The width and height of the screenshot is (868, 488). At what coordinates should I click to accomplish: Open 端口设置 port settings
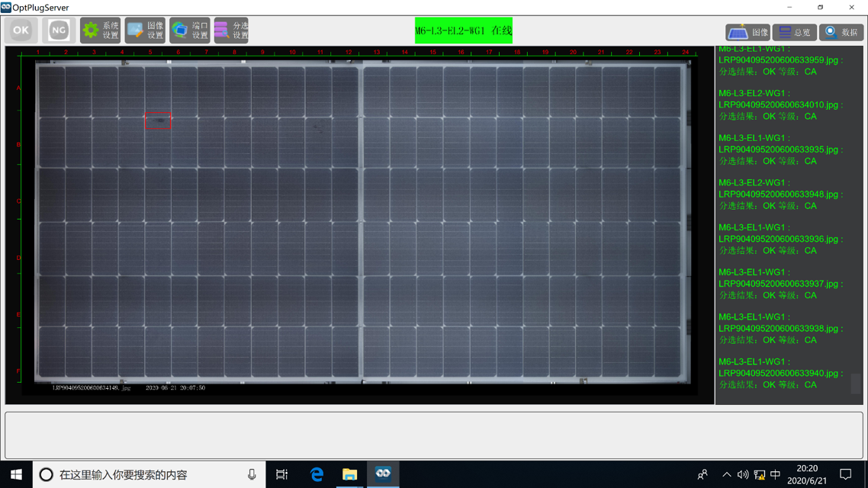[x=189, y=30]
